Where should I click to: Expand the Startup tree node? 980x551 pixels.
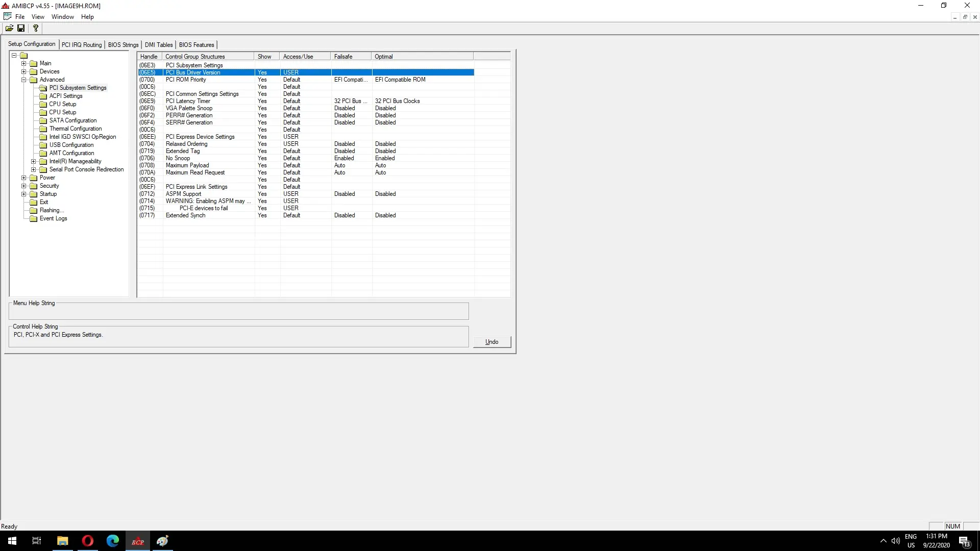[23, 194]
